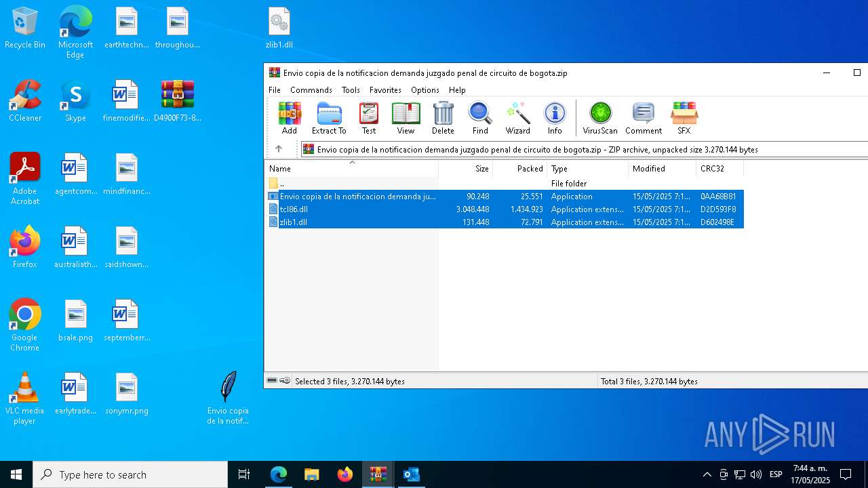Select zlib1.dll file on the desktop
The width and height of the screenshot is (868, 488).
tap(279, 28)
